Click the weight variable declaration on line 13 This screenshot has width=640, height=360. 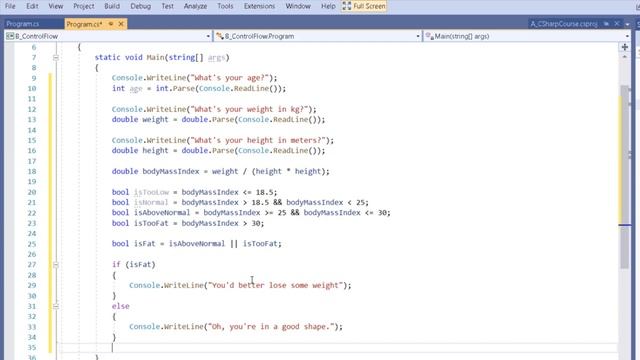pyautogui.click(x=155, y=120)
